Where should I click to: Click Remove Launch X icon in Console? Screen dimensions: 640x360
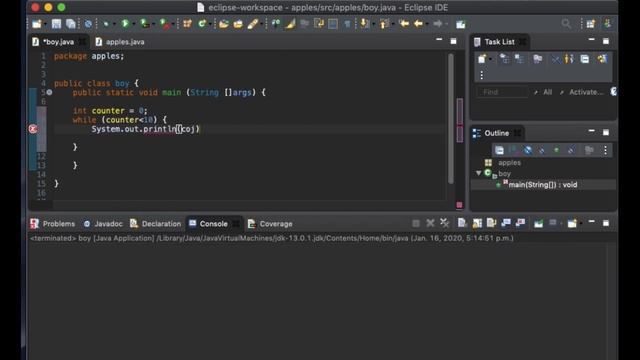point(430,223)
